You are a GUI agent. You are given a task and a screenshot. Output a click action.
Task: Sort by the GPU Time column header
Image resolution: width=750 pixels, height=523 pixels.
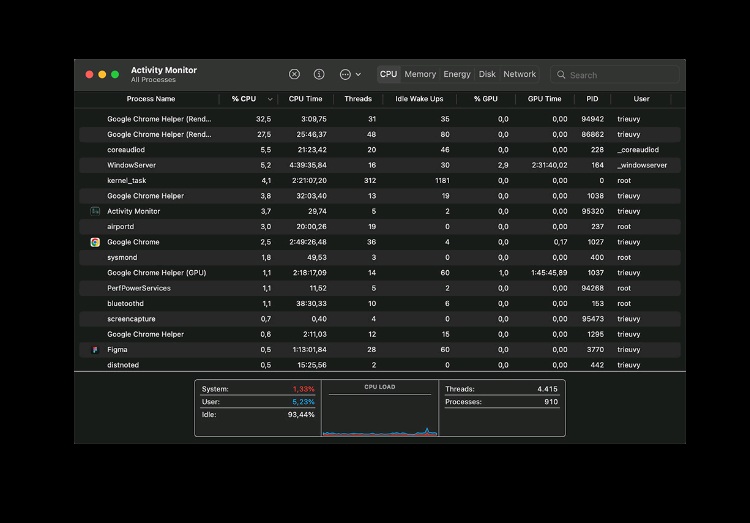click(x=544, y=99)
